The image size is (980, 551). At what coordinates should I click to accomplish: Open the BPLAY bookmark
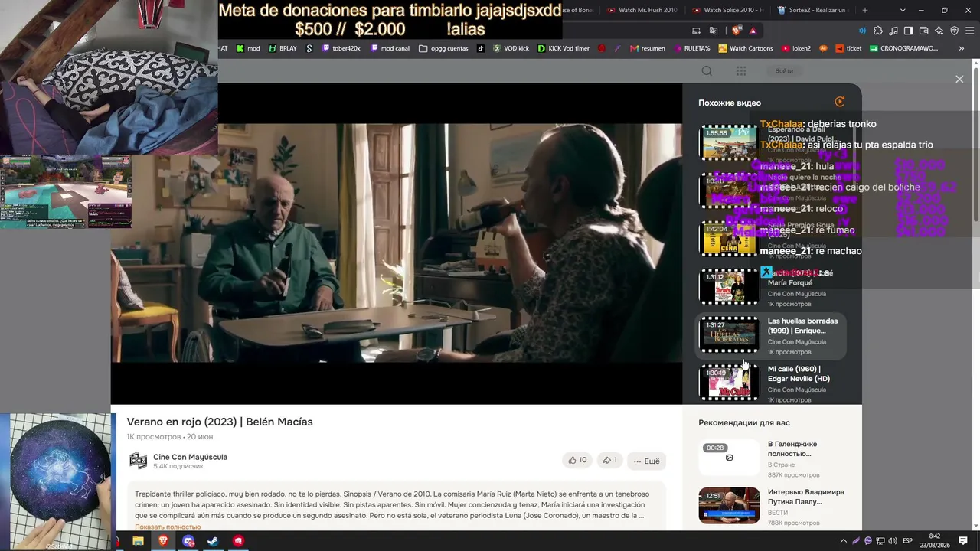283,48
